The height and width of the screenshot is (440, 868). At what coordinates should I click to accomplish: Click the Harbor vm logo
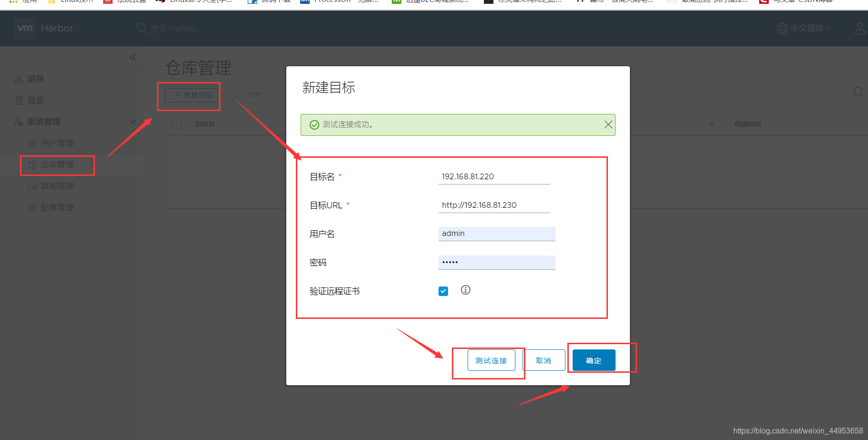click(x=25, y=28)
